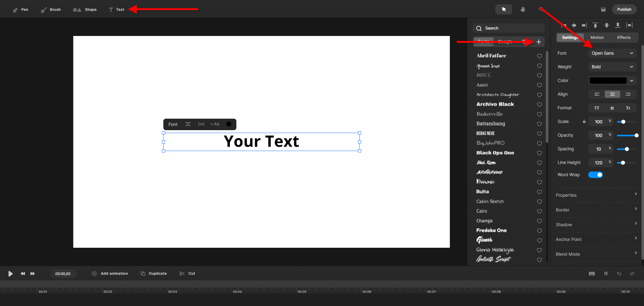Expand the Shadow section
The width and height of the screenshot is (644, 306).
pyautogui.click(x=596, y=225)
